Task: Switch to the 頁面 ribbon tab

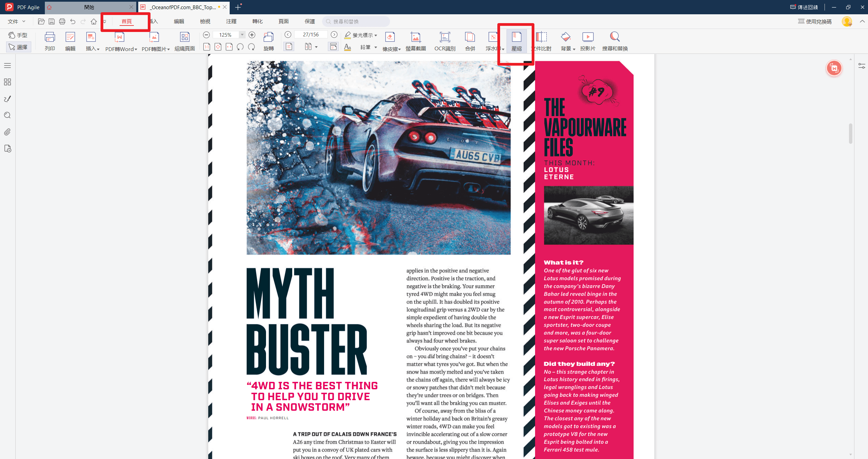Action: tap(284, 21)
